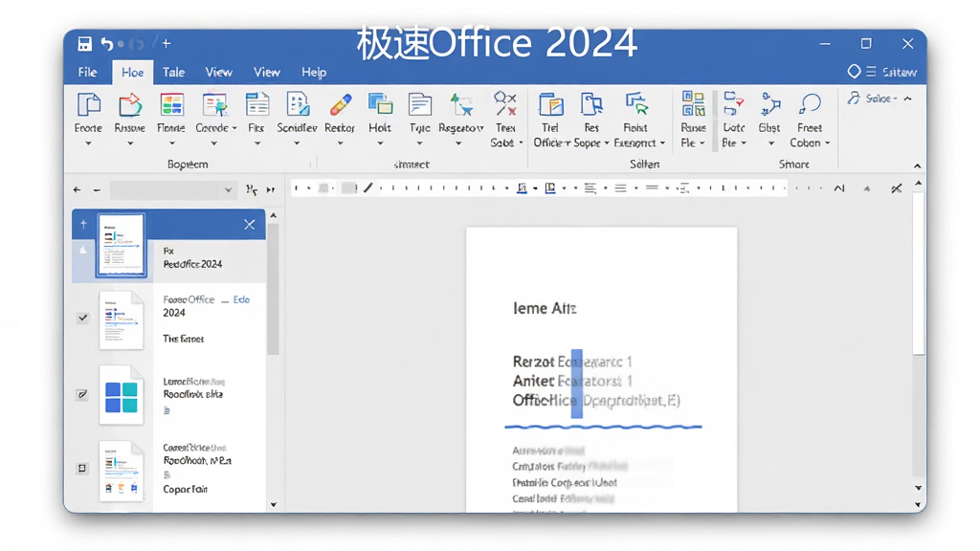Viewport: 980px width, 551px height.
Task: Click the underline-color icon on the ruler
Action: (522, 188)
